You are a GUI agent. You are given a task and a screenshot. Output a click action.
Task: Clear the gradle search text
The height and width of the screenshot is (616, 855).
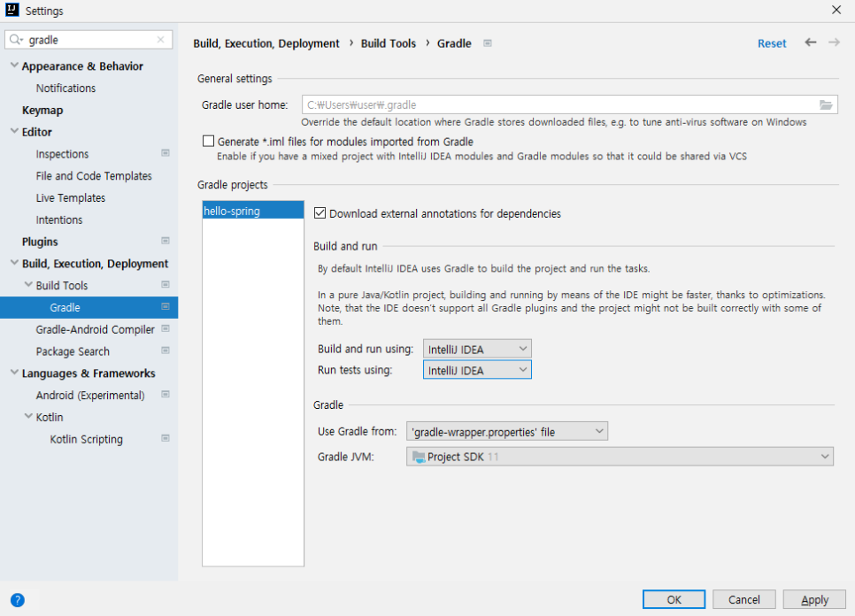[160, 39]
